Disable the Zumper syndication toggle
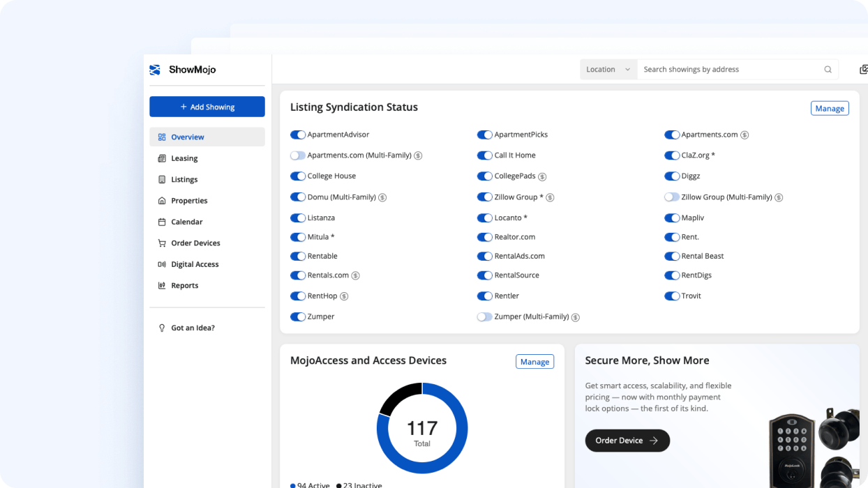This screenshot has height=488, width=868. pos(298,317)
